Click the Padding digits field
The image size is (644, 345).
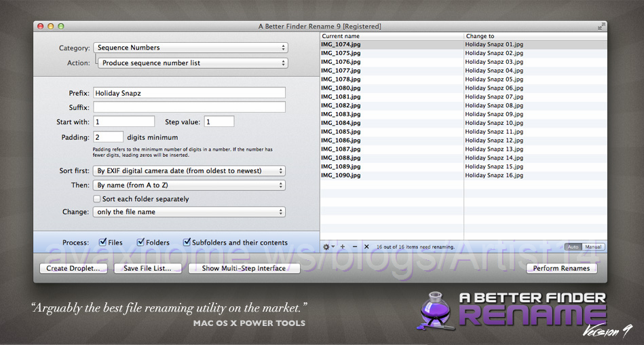coord(109,137)
